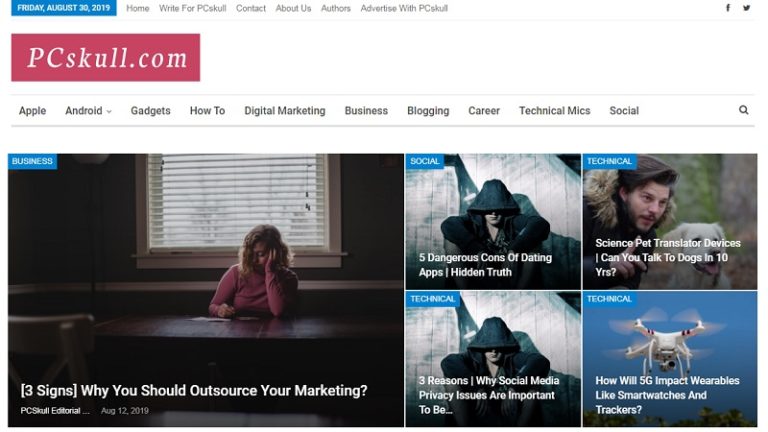The height and width of the screenshot is (432, 768).
Task: Open the Apple category menu
Action: [x=32, y=111]
